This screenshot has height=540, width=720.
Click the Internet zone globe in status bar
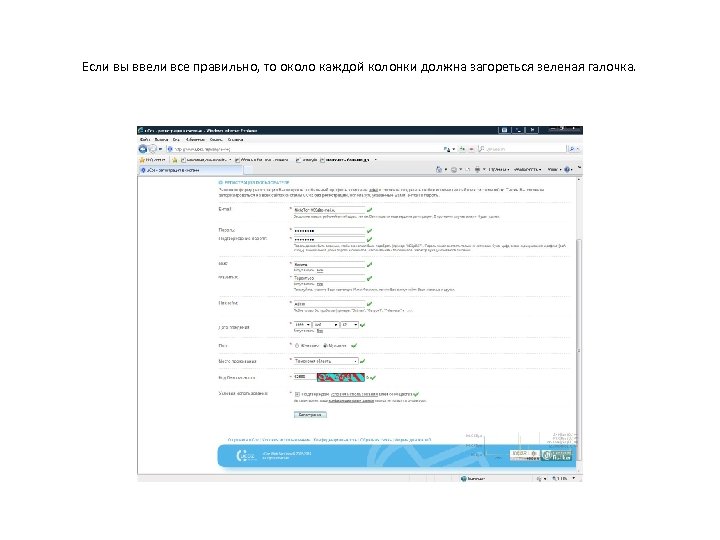tap(464, 478)
